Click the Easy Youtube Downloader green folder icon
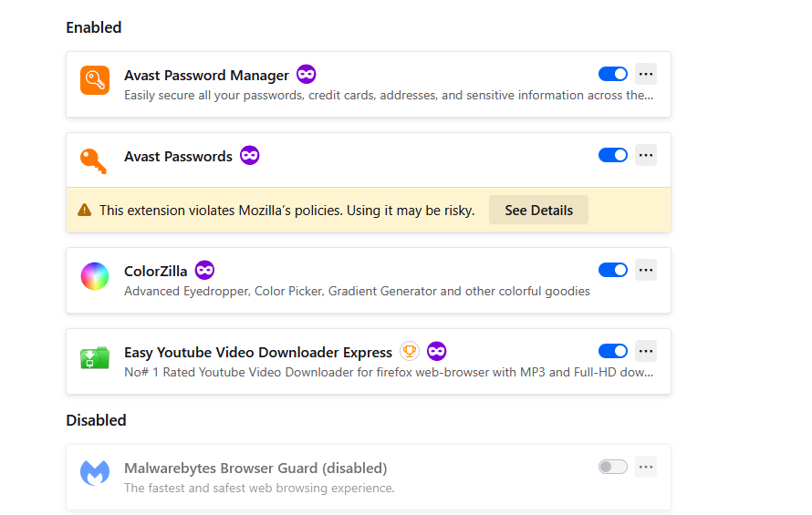 click(x=95, y=357)
